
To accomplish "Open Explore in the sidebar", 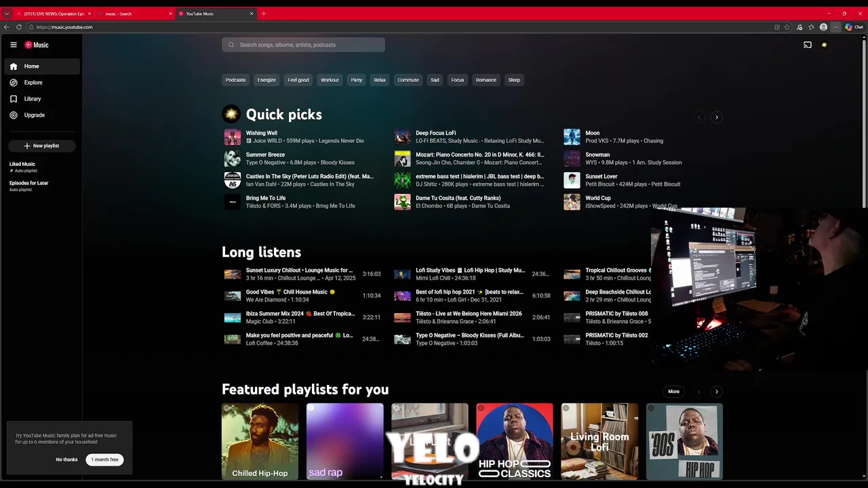I will click(42, 83).
